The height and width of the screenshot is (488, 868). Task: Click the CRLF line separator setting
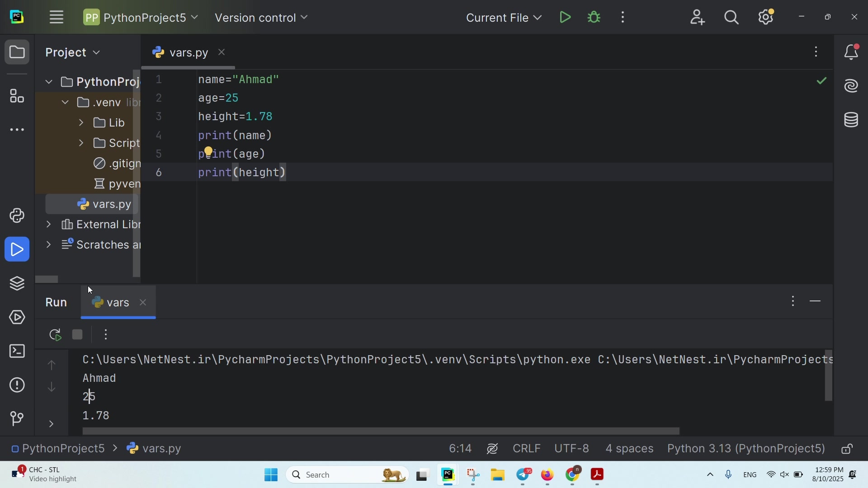coord(527,450)
